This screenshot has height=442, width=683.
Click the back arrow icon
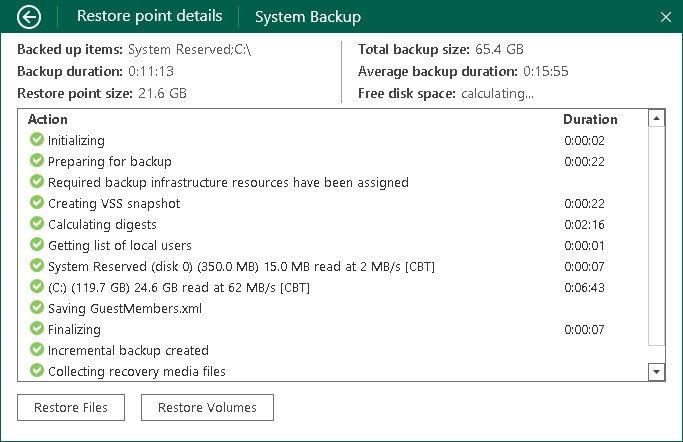click(x=30, y=17)
